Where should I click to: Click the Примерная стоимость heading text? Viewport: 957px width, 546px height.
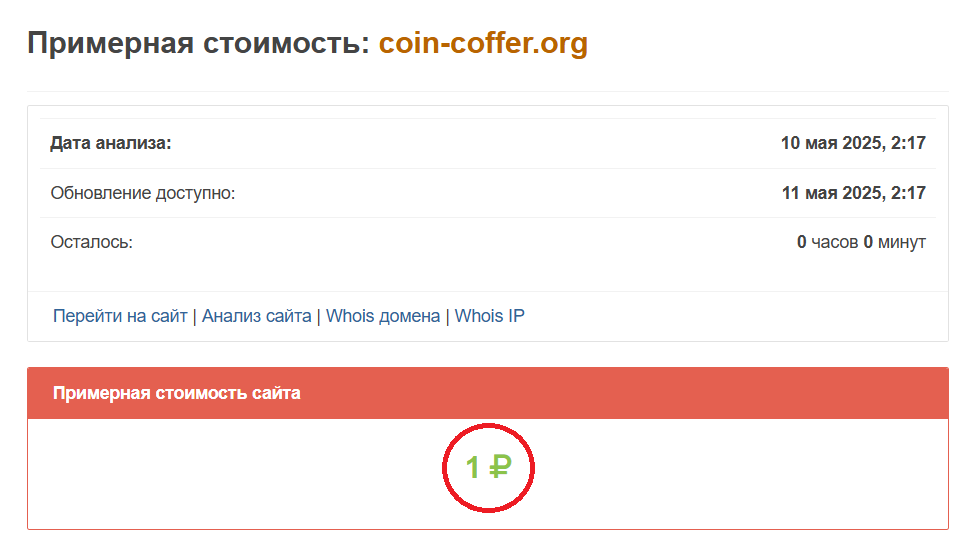coord(198,44)
